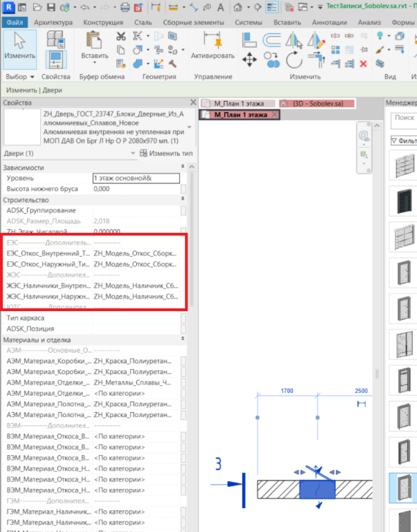Open the Двери (1) filter dropdown
This screenshot has height=532, width=417.
133,153
